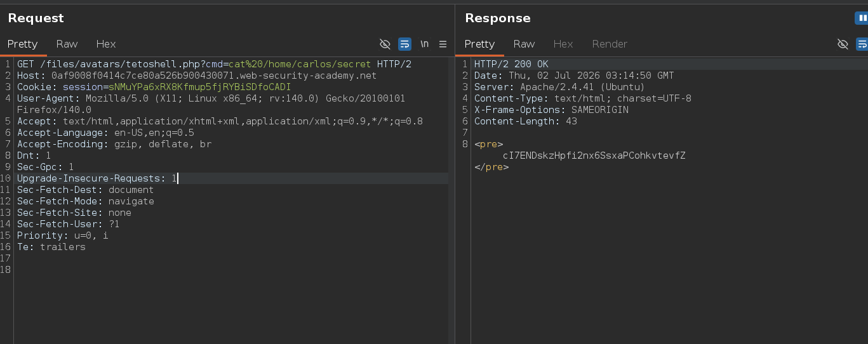Open the Request Hex tab
The image size is (868, 344).
106,44
